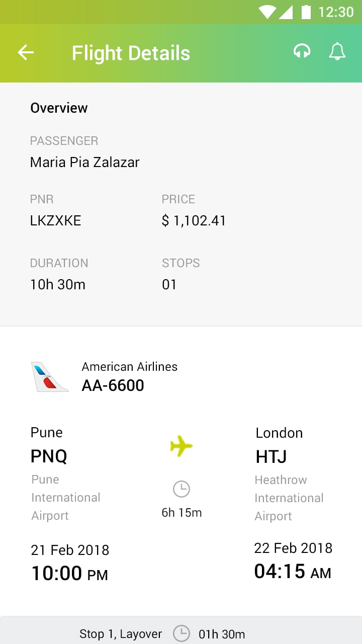Tap the back arrow in header

(x=26, y=52)
